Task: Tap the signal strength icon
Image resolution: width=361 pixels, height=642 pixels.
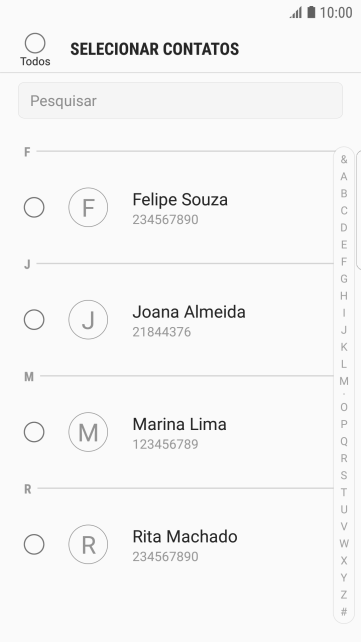Action: point(296,13)
